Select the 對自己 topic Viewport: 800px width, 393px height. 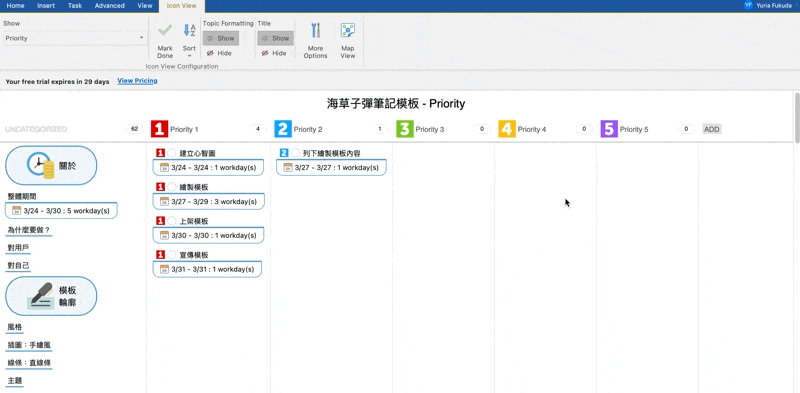click(18, 265)
